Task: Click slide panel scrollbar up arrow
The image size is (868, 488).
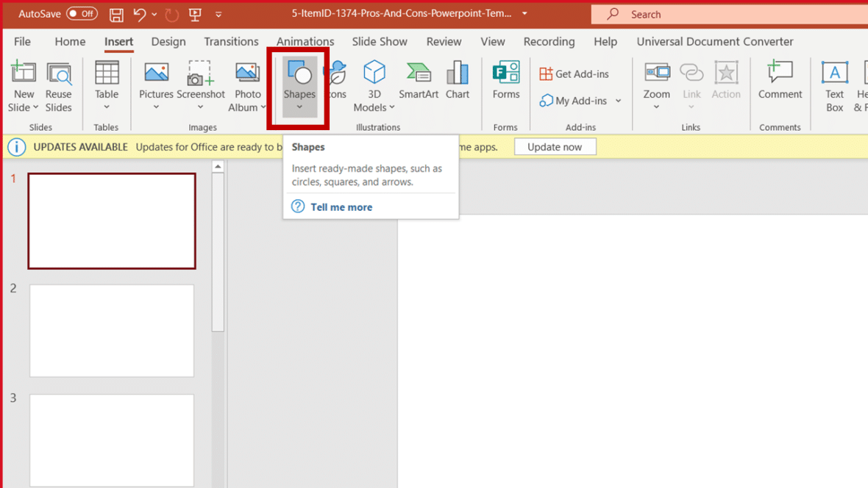Action: 218,168
